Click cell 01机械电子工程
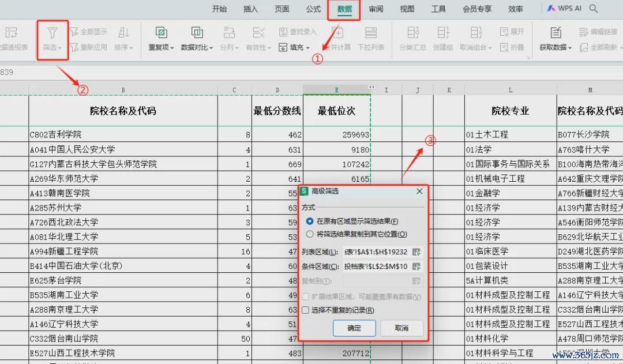 pyautogui.click(x=511, y=179)
